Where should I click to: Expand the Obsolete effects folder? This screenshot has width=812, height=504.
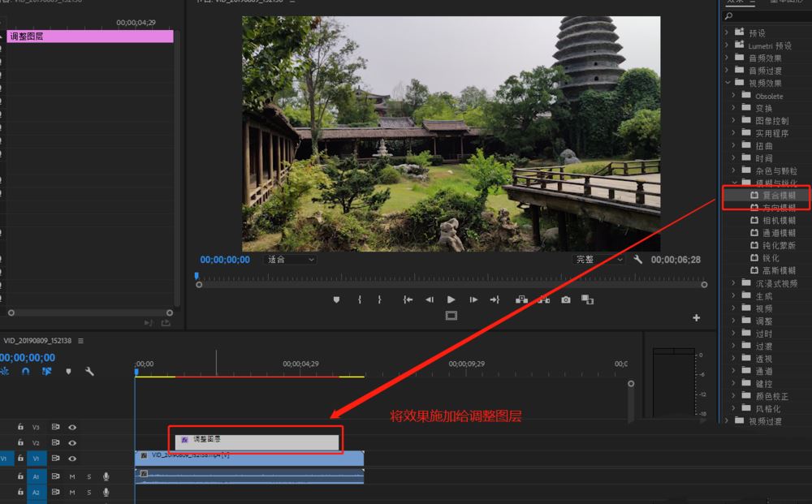point(733,96)
